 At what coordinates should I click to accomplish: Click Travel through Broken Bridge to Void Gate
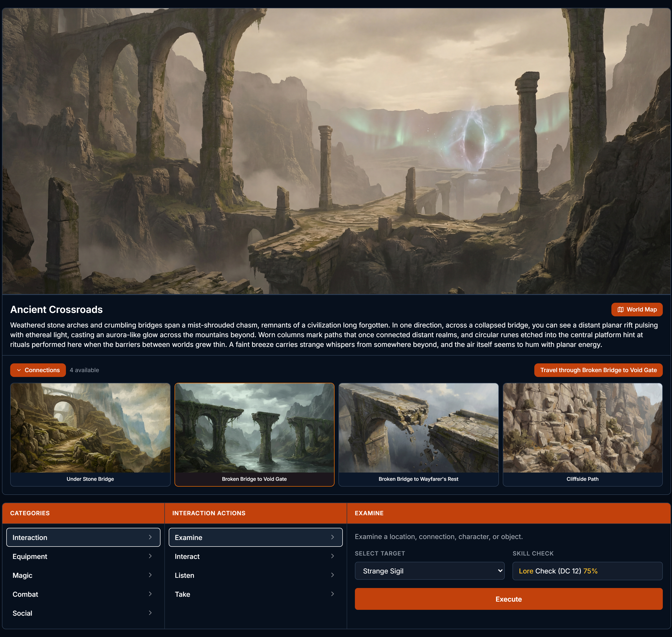598,370
